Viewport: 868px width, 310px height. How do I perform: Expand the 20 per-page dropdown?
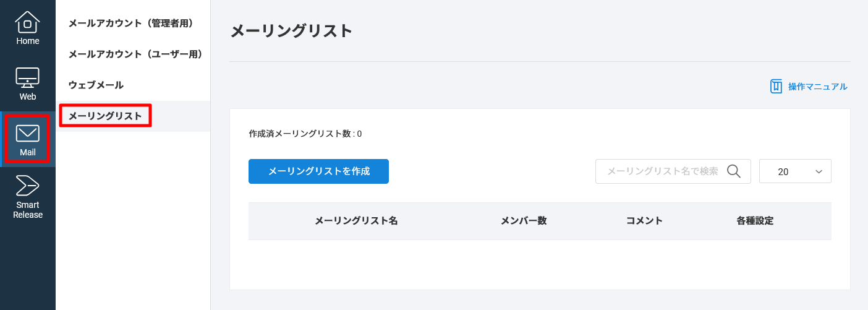(x=794, y=171)
